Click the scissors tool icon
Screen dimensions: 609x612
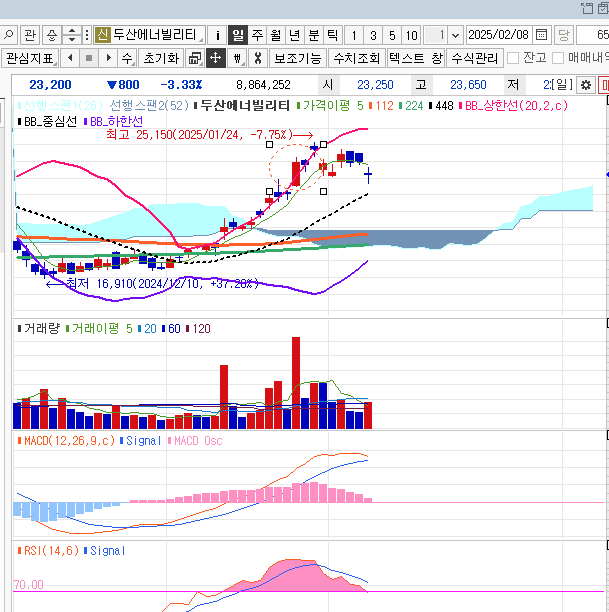(x=257, y=58)
